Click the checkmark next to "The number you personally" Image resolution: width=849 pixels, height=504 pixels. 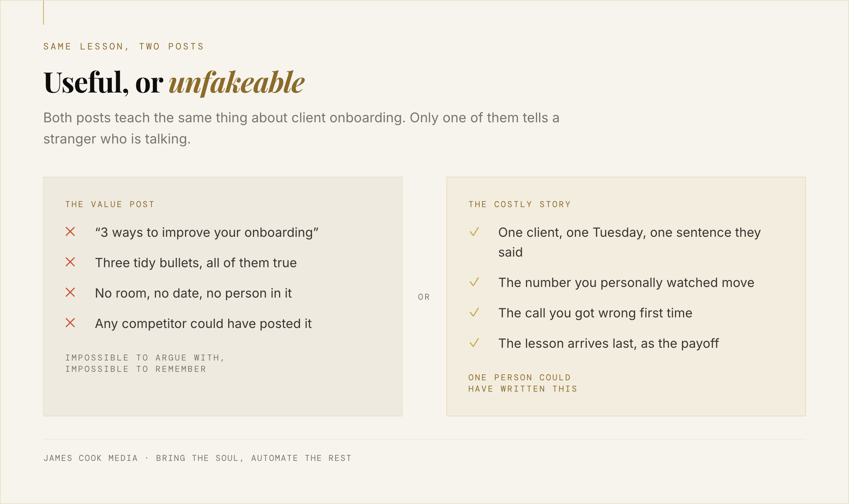(474, 282)
